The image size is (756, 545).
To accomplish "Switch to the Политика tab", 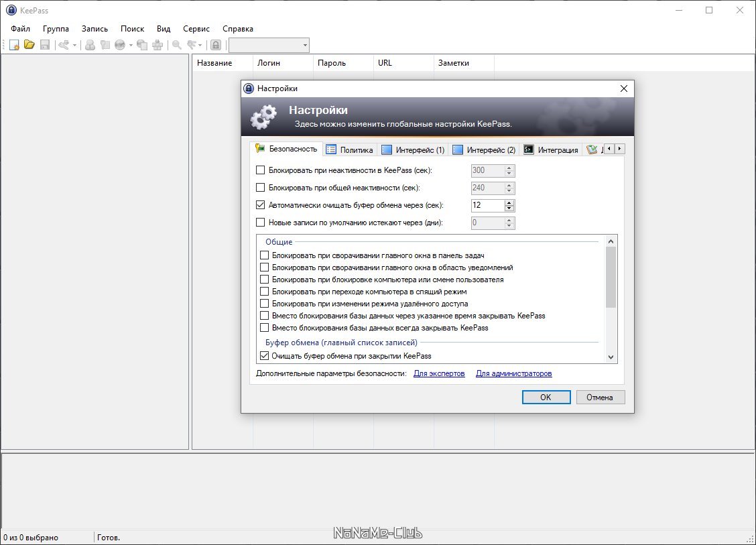I will [x=350, y=149].
